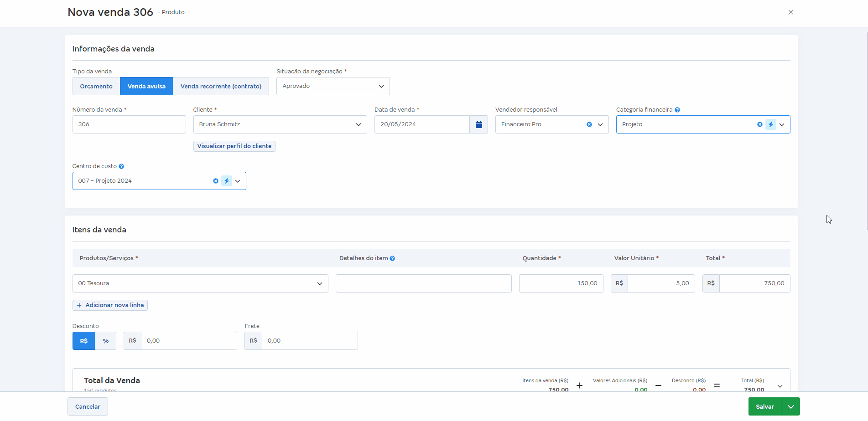Image resolution: width=868 pixels, height=421 pixels.
Task: Click the Frete value input field
Action: point(309,341)
